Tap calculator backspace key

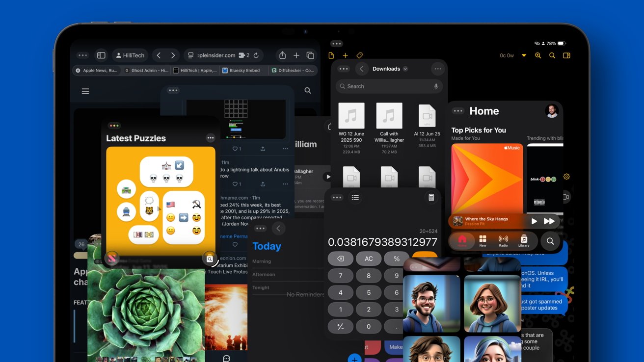tap(341, 259)
